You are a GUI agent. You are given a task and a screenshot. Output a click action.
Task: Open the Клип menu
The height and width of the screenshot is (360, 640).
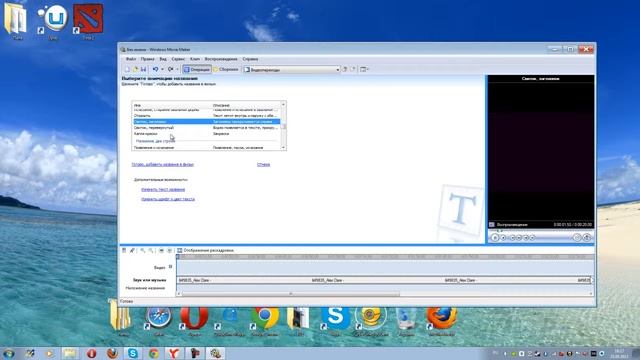click(x=195, y=59)
